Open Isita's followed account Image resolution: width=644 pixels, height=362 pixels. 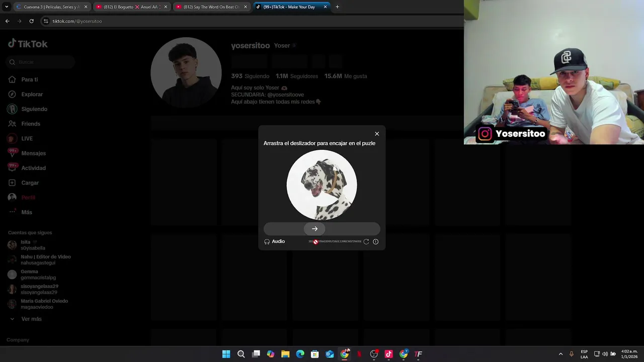pyautogui.click(x=33, y=245)
